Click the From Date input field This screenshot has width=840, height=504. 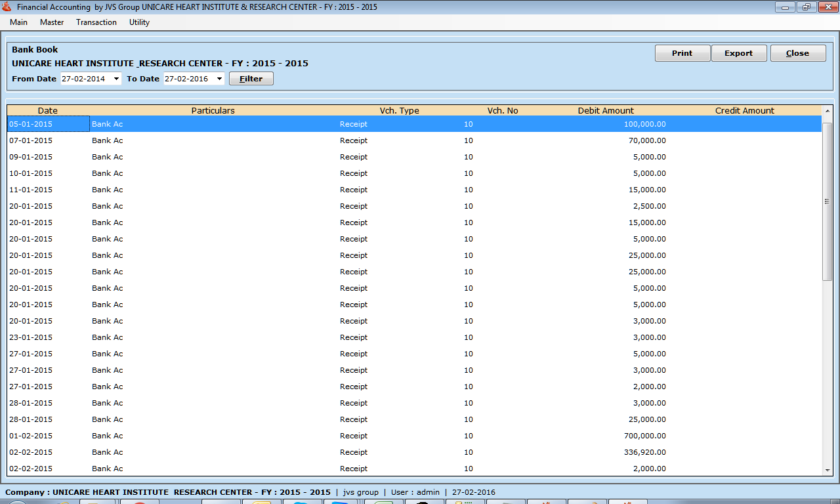click(85, 79)
